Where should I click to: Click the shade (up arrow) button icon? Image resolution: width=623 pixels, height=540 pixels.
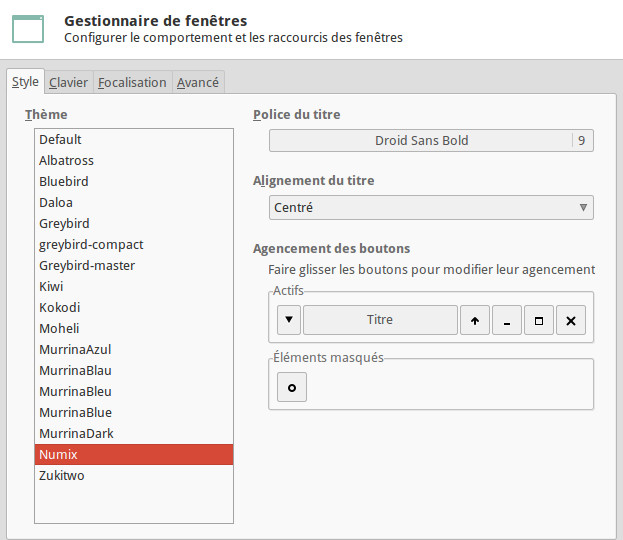point(474,321)
